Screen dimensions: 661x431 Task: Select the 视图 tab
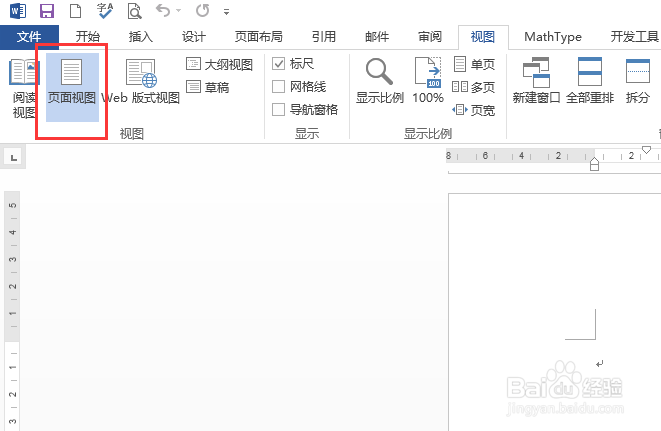pyautogui.click(x=483, y=37)
